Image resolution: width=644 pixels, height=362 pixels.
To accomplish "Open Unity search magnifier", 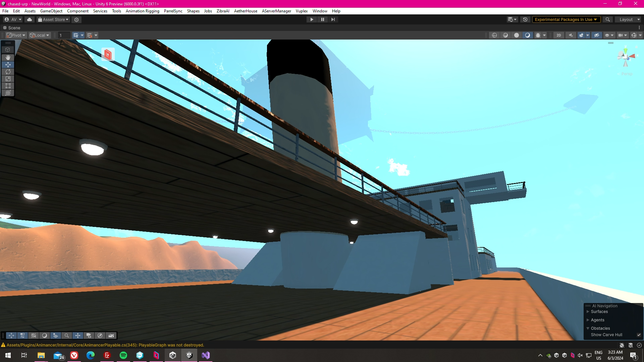I will 607,19.
